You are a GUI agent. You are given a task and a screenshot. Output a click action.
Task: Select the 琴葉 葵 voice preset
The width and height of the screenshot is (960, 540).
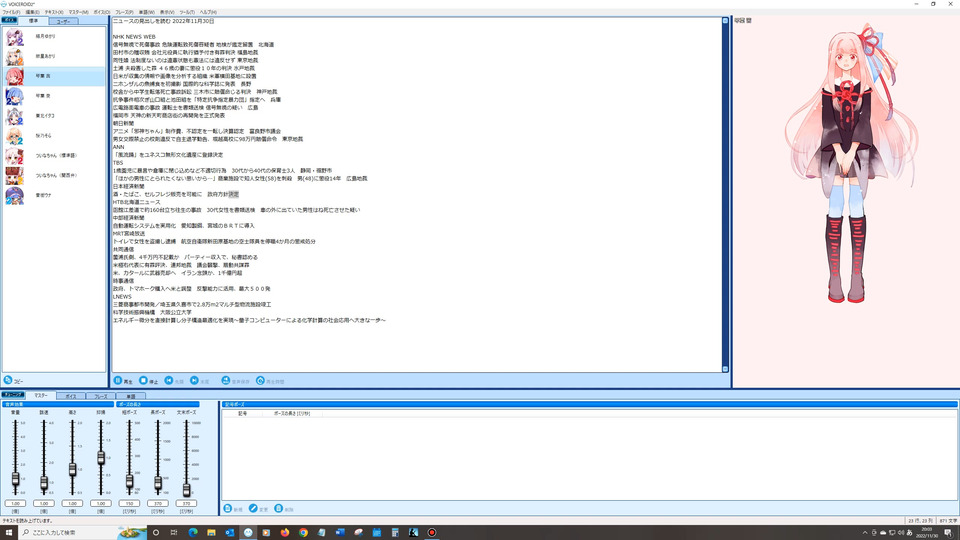[54, 96]
